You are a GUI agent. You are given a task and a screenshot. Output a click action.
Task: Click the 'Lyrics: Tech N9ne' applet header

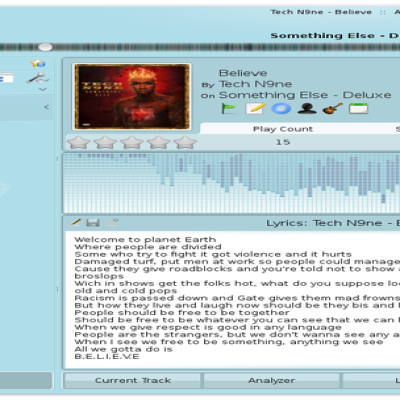pyautogui.click(x=333, y=223)
